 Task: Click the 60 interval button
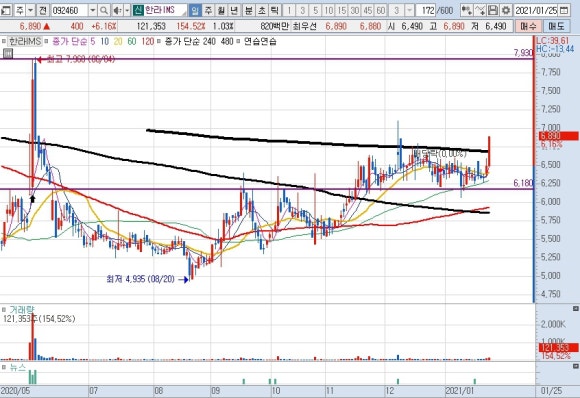(380, 10)
